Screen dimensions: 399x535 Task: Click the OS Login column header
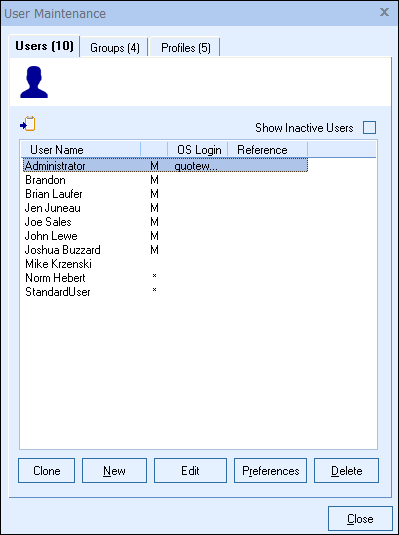pos(198,150)
